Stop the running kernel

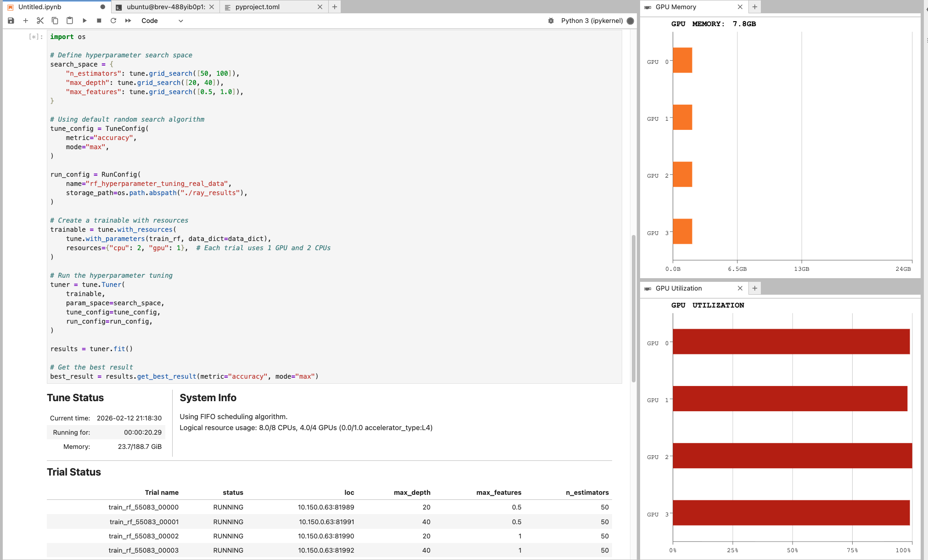(x=99, y=20)
